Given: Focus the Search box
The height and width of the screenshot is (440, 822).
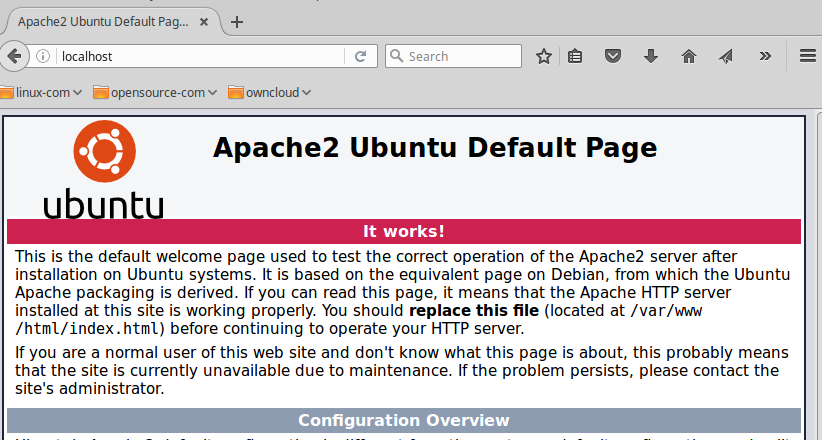Looking at the screenshot, I should tap(460, 57).
